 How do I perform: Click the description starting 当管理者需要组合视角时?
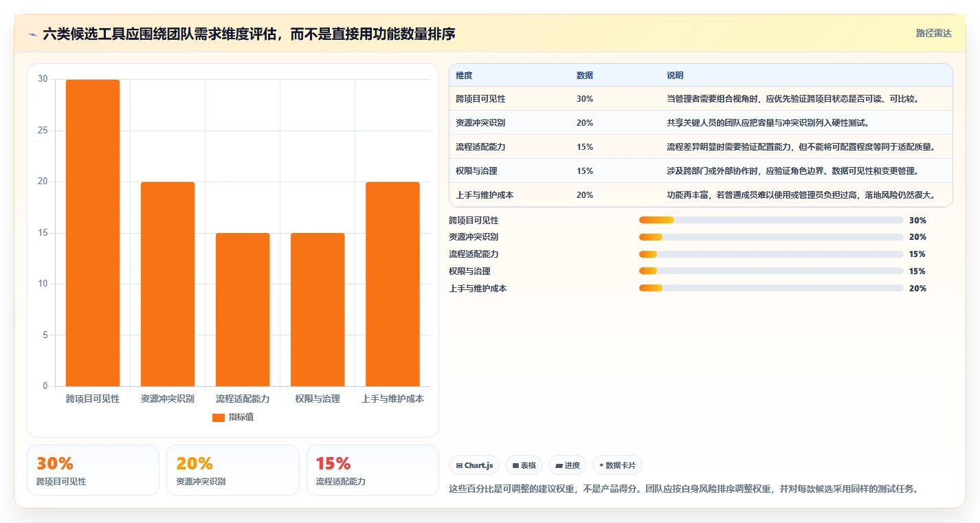793,99
